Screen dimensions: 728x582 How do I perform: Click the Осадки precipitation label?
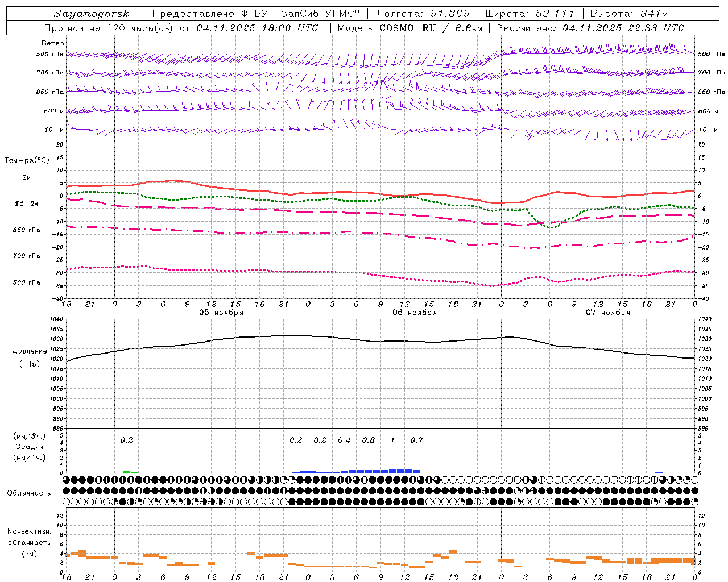click(x=30, y=447)
